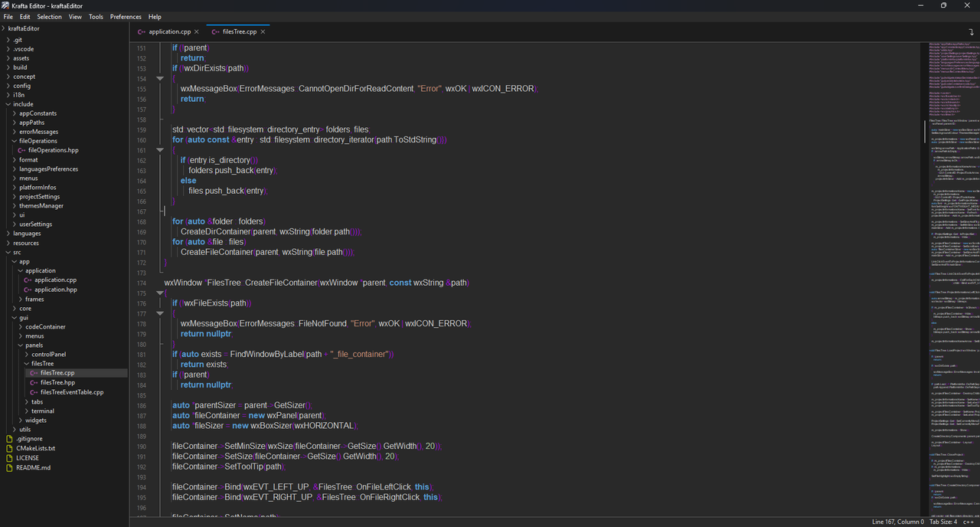Image resolution: width=980 pixels, height=527 pixels.
Task: Open the terminal folder
Action: click(x=43, y=411)
